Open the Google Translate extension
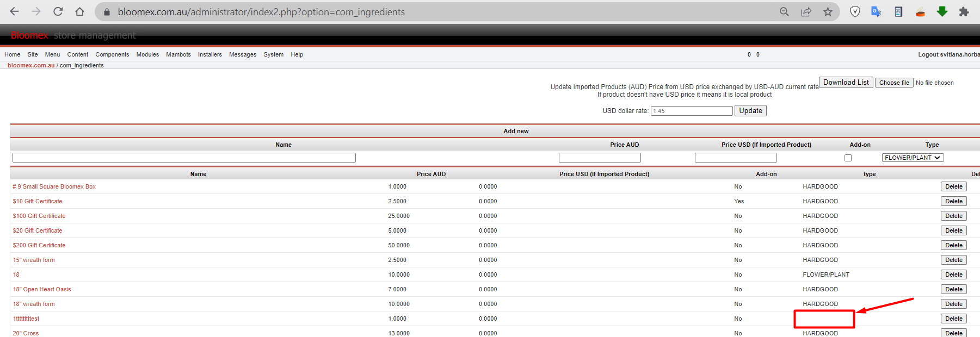 (x=876, y=11)
